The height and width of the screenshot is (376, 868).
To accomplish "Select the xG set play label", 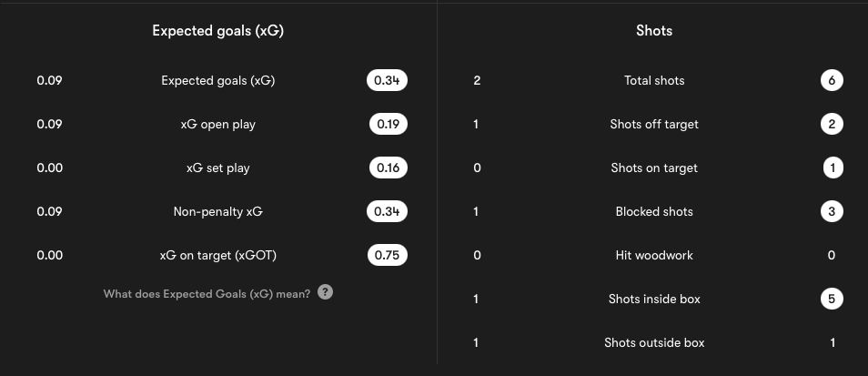I will (218, 168).
